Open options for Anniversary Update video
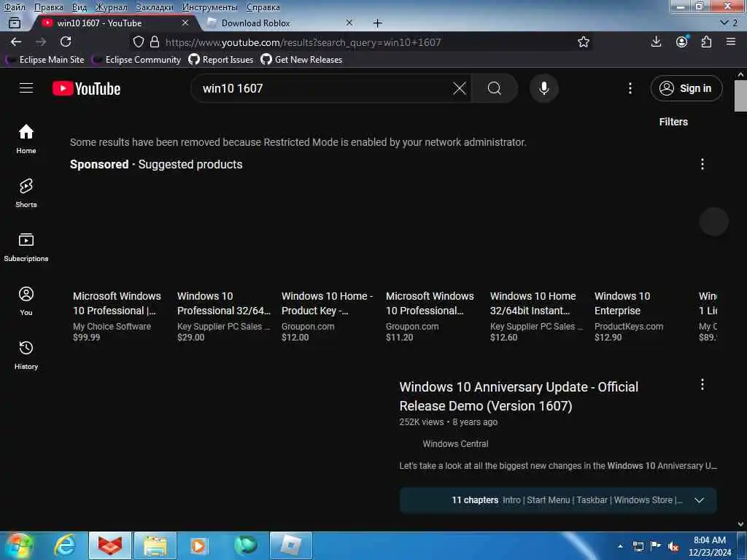The height and width of the screenshot is (560, 747). click(x=702, y=385)
